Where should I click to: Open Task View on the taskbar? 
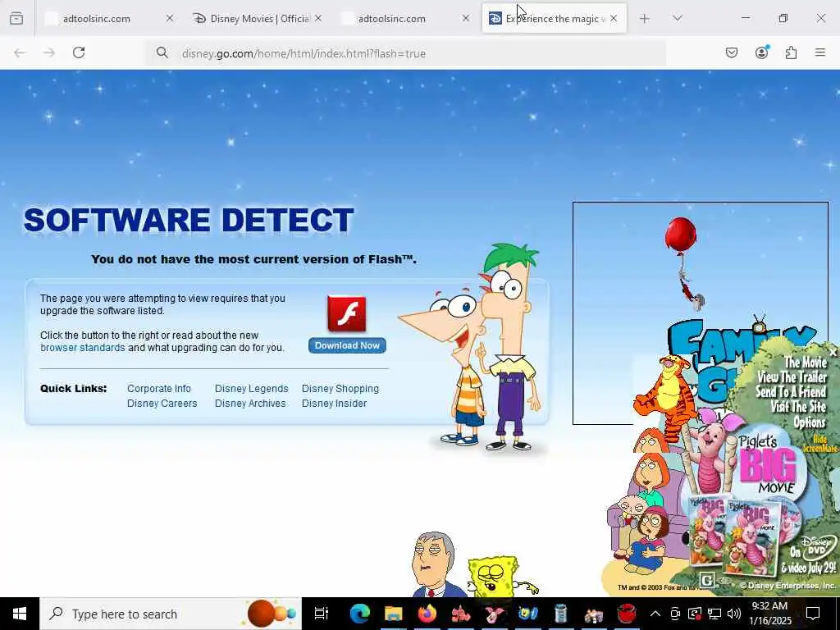click(321, 614)
